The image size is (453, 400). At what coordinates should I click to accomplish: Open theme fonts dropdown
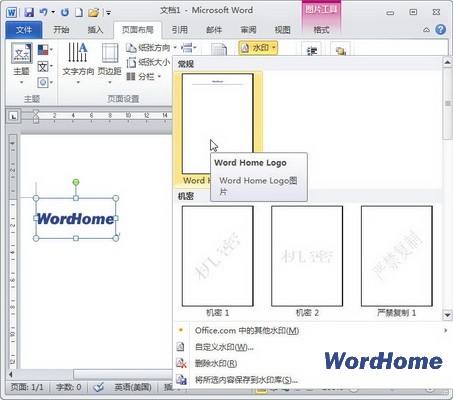45,66
